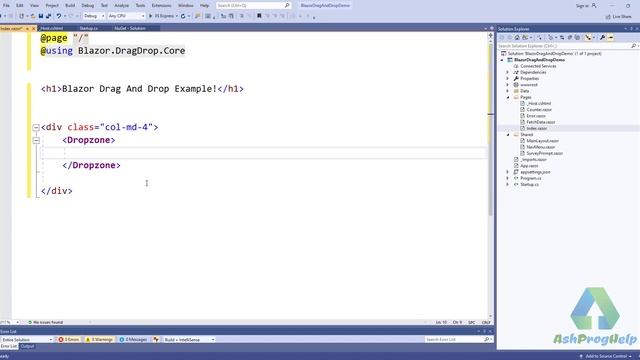Click the Sign in account icon
The width and height of the screenshot is (640, 360).
coord(594,6)
